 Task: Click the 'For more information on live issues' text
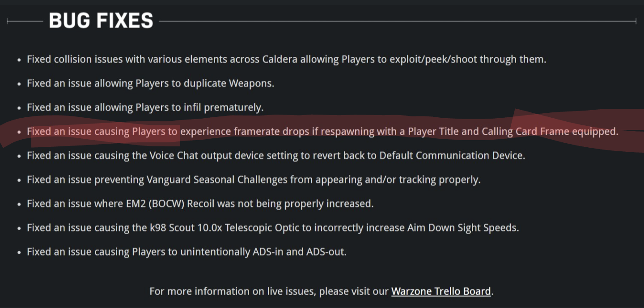[x=269, y=291]
